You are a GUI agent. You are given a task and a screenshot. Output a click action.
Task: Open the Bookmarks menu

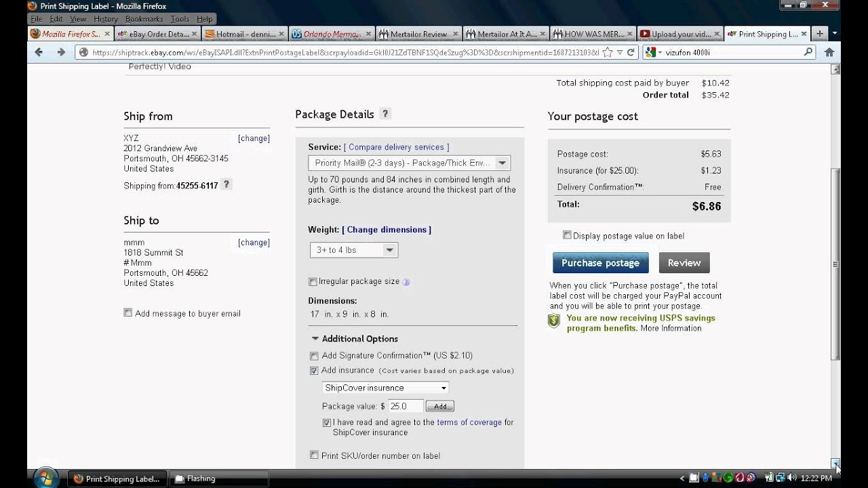point(144,19)
